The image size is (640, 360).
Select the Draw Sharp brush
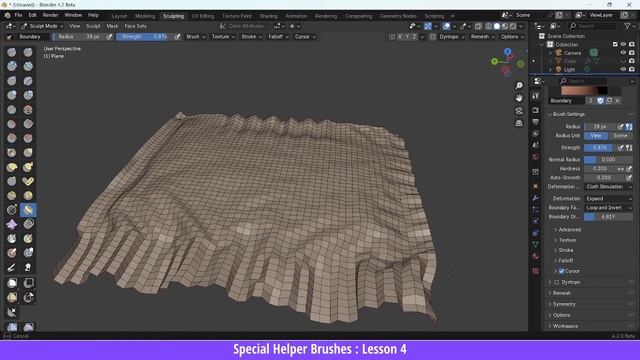pyautogui.click(x=28, y=52)
